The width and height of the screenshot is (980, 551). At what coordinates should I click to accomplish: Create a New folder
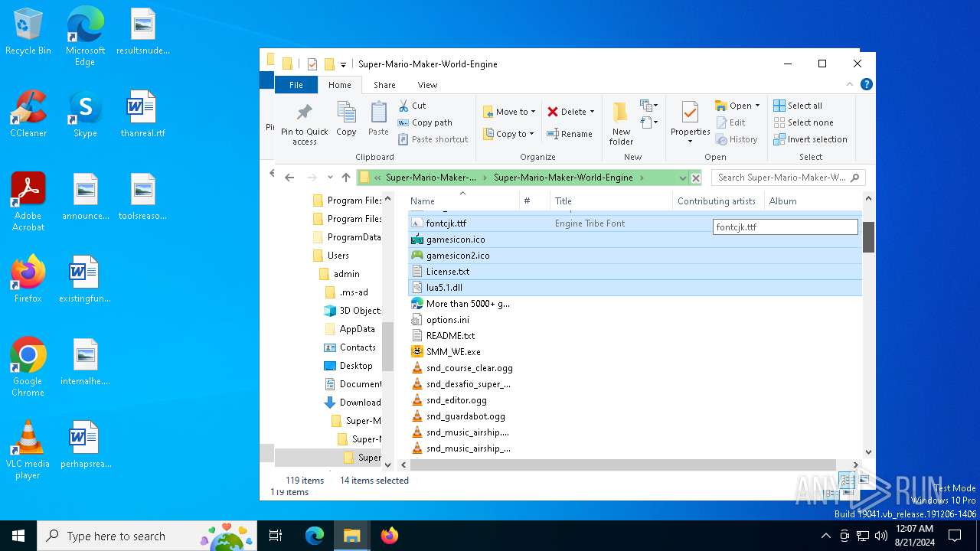pyautogui.click(x=621, y=122)
